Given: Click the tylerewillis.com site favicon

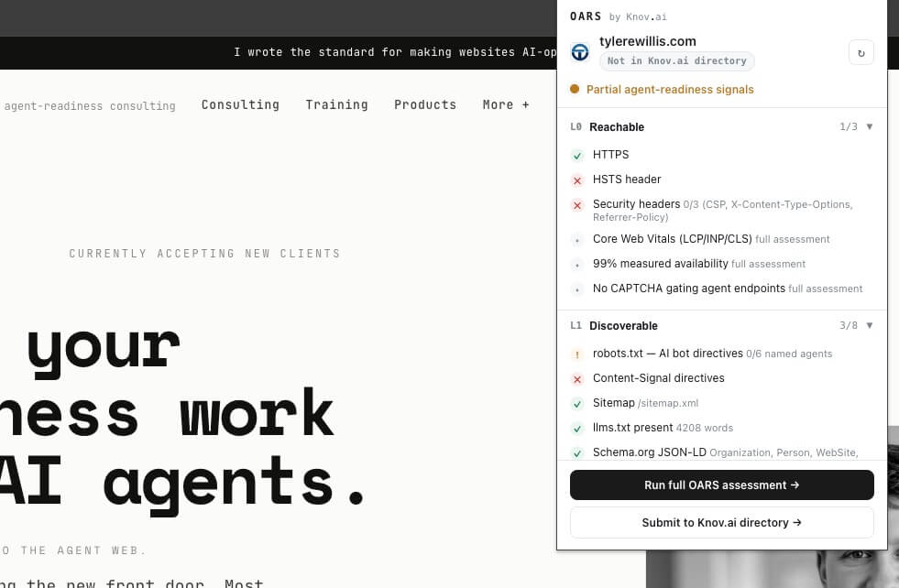Looking at the screenshot, I should tap(580, 52).
